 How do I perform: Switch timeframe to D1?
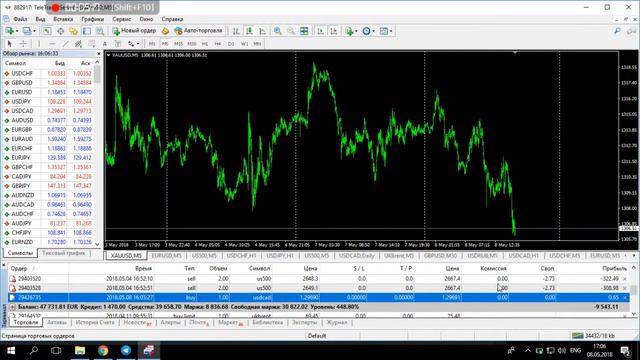click(231, 44)
